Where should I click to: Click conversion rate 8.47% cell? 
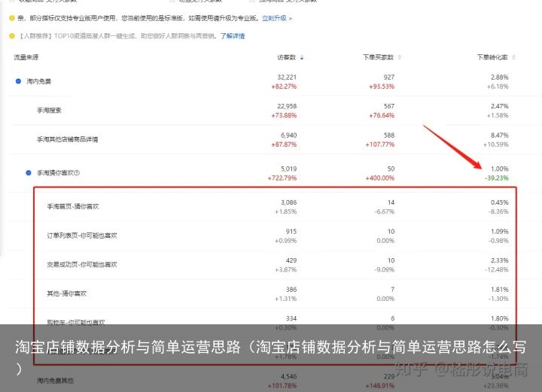[500, 135]
